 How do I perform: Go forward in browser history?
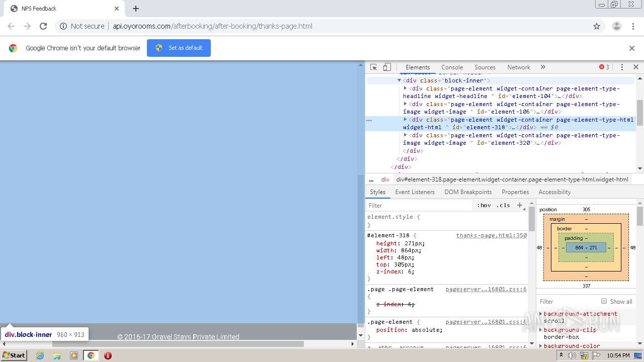coord(27,26)
